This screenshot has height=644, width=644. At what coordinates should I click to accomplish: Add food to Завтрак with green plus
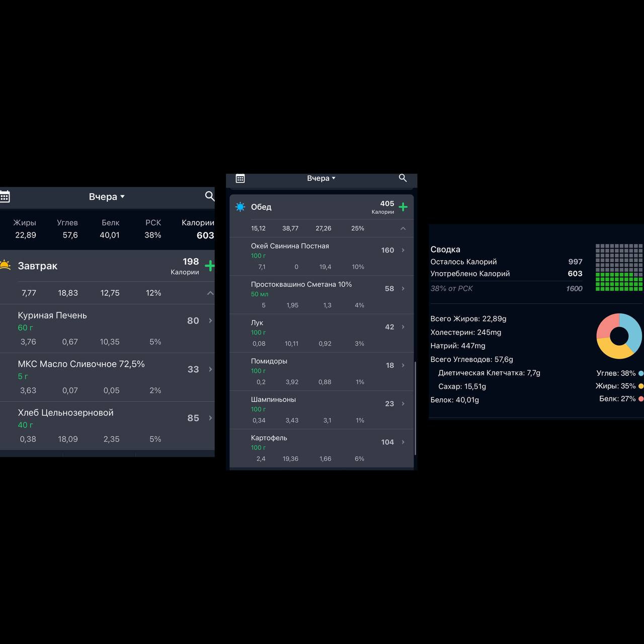(x=210, y=266)
